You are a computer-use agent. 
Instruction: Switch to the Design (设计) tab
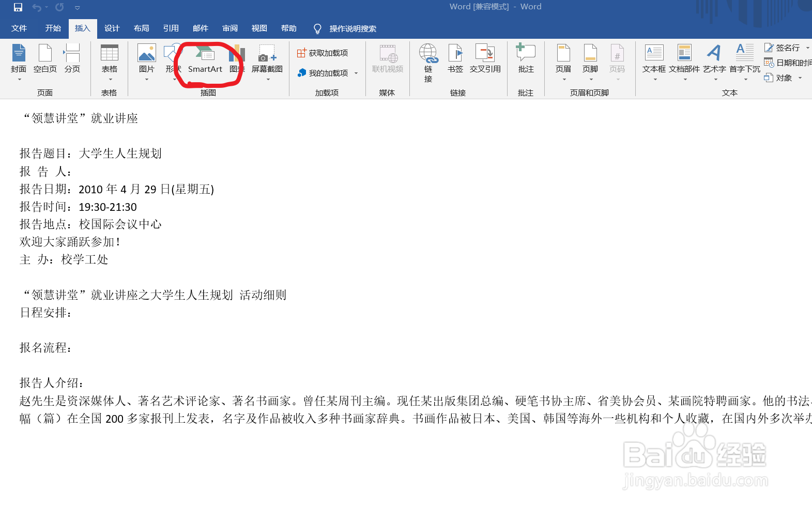point(112,28)
